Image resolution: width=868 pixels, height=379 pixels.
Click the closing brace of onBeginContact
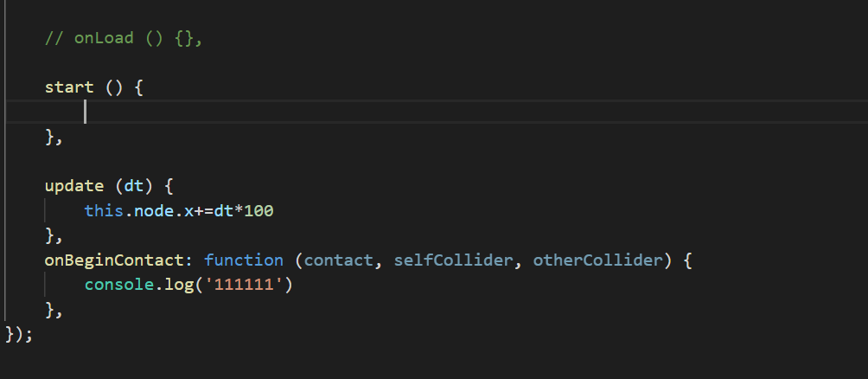coord(49,309)
